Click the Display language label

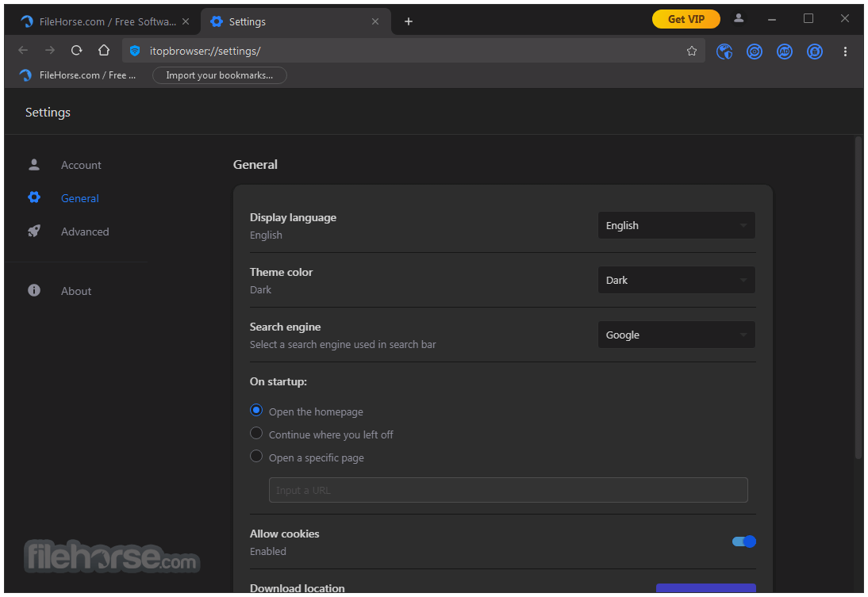[293, 217]
